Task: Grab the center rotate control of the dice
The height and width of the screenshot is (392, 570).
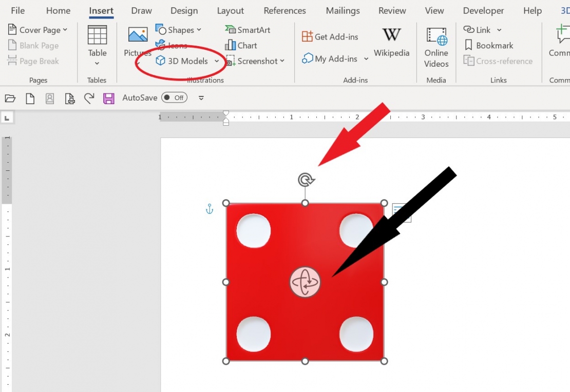Action: (x=305, y=282)
